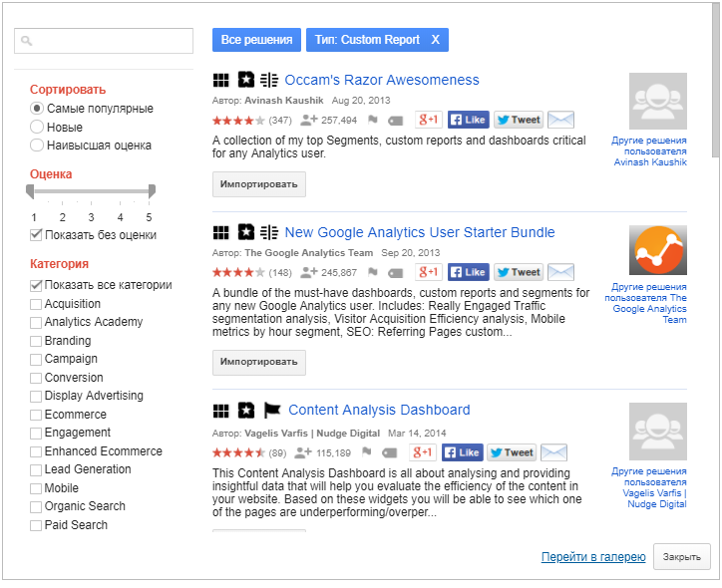
Task: Click Google +1 button for Occam's Razor Awesomeness
Action: [x=428, y=120]
